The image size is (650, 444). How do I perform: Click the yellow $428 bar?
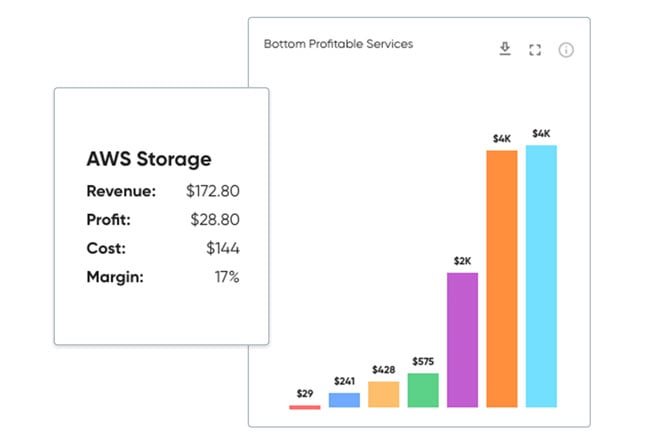[383, 394]
